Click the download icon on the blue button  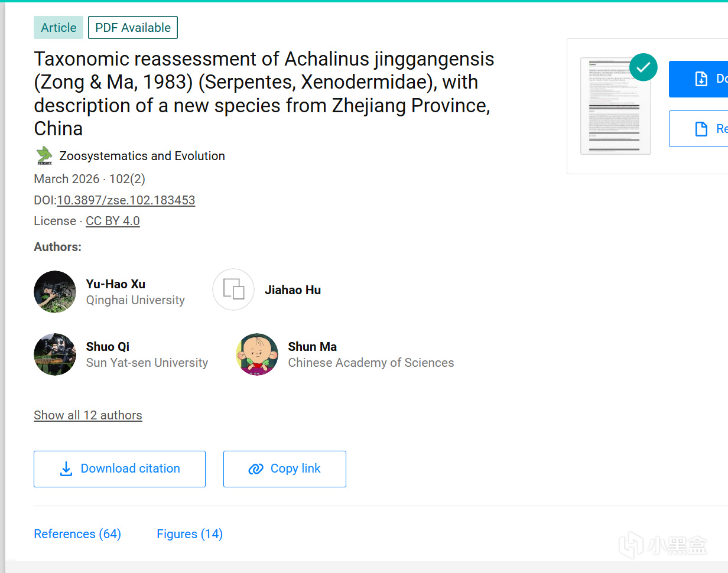701,79
